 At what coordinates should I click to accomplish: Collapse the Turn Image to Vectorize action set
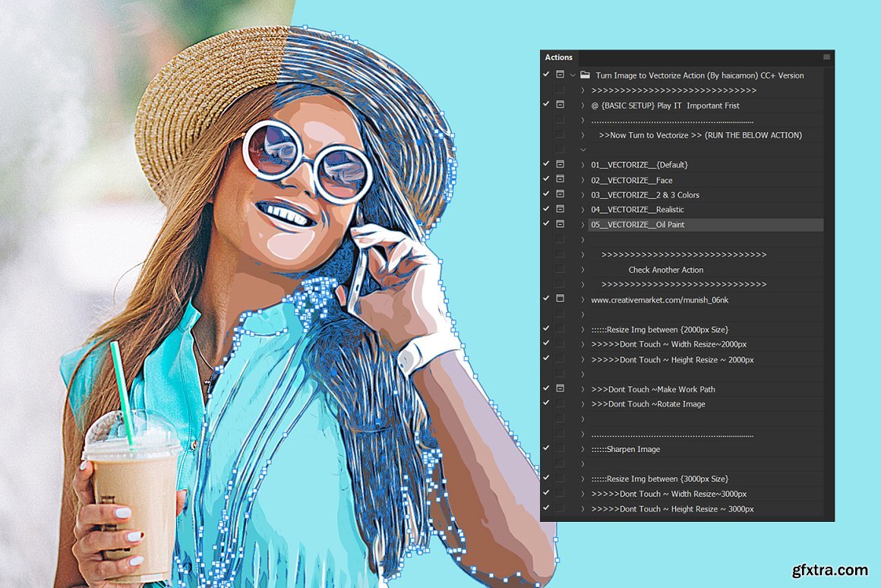coord(573,75)
